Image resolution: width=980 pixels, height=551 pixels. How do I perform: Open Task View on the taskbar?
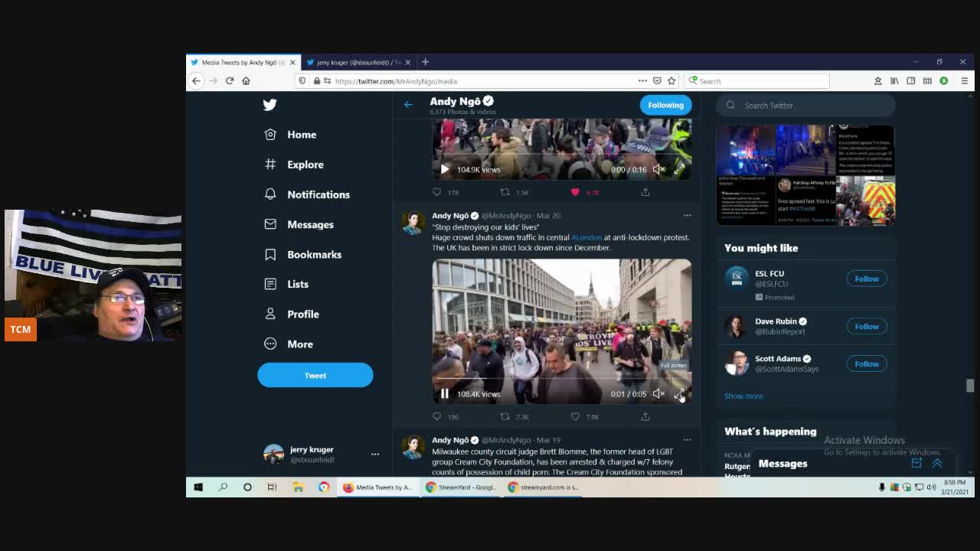272,487
